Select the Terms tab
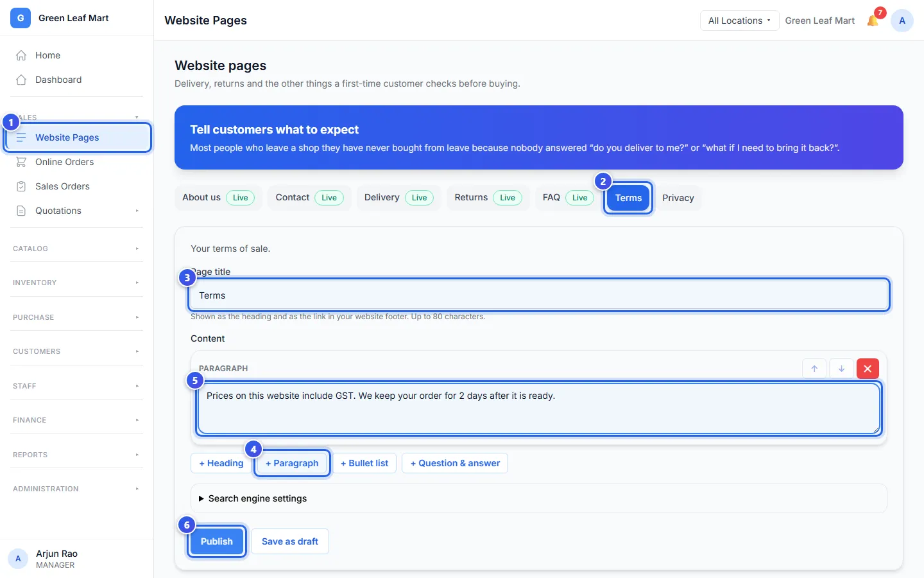Screen dimensions: 924x578 [628, 198]
